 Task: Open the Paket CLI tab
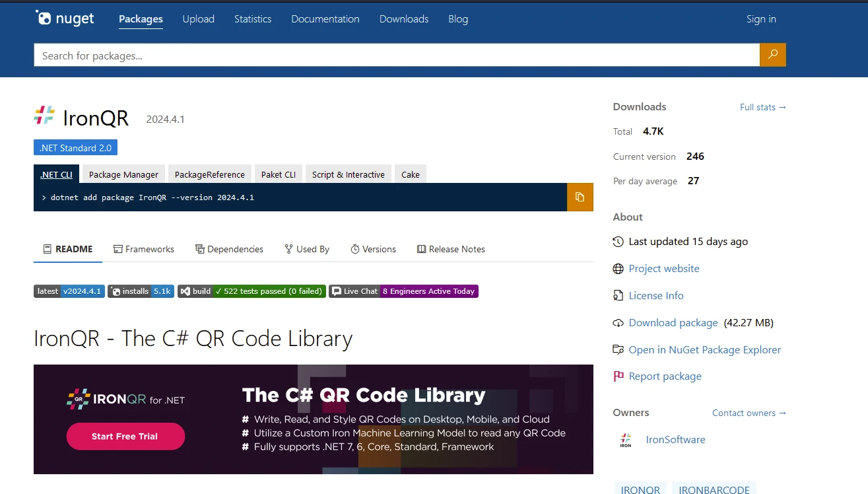(278, 174)
